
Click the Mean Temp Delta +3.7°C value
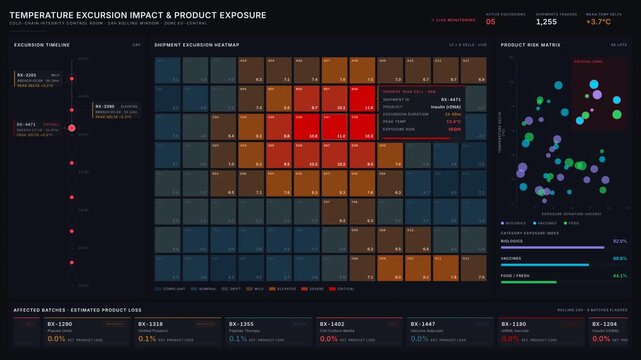(x=598, y=22)
